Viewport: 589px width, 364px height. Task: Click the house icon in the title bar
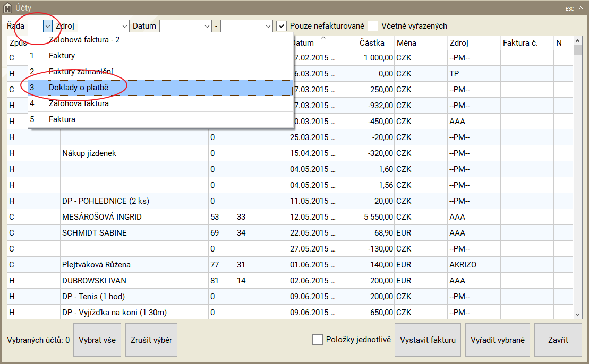8,8
